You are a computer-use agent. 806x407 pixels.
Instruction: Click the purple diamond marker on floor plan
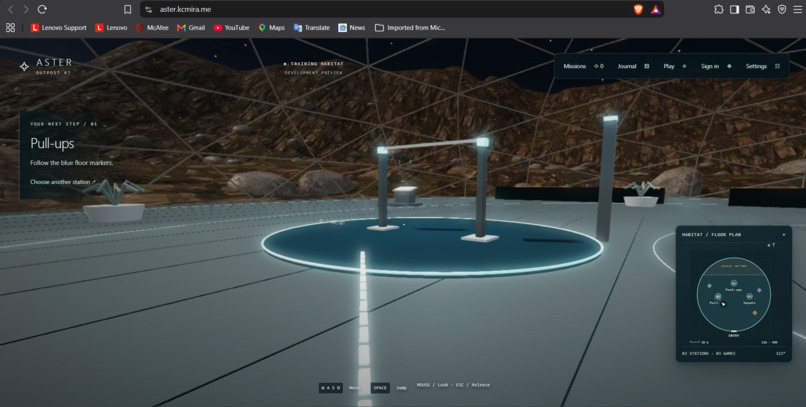(759, 290)
